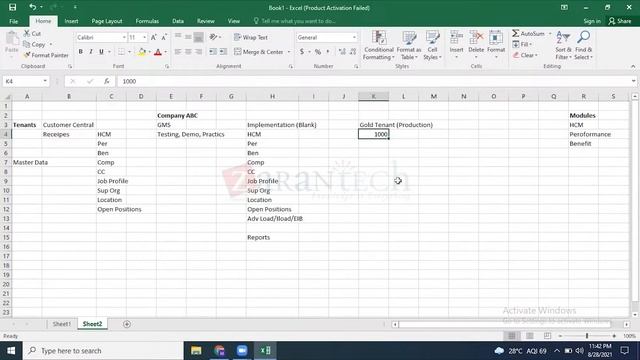
Task: Switch to the Sheet1 worksheet tab
Action: 62,324
